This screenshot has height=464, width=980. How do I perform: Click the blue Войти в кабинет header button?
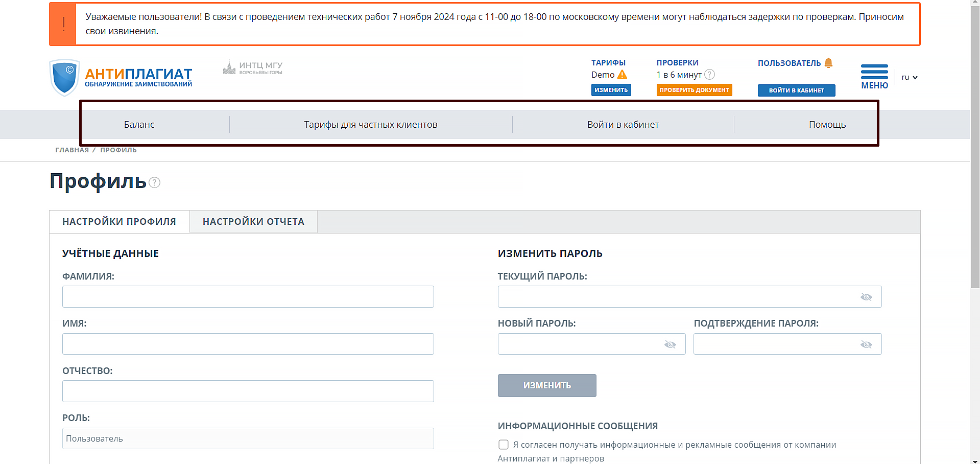[796, 90]
